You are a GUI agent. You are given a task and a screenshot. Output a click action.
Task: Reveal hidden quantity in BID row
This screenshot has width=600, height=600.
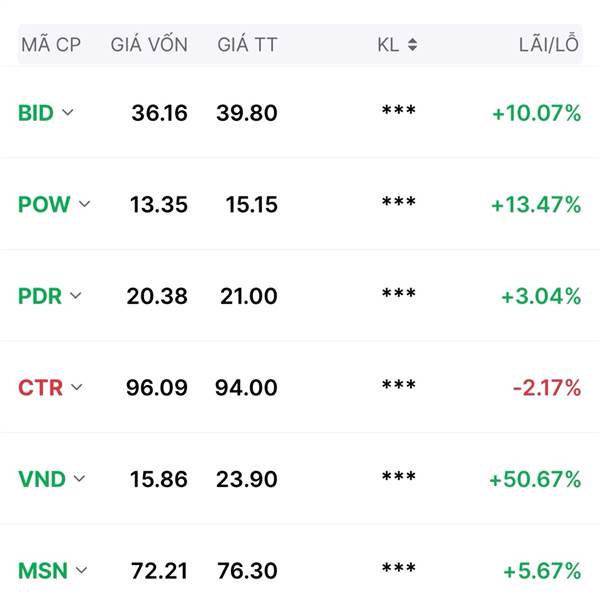pos(399,111)
